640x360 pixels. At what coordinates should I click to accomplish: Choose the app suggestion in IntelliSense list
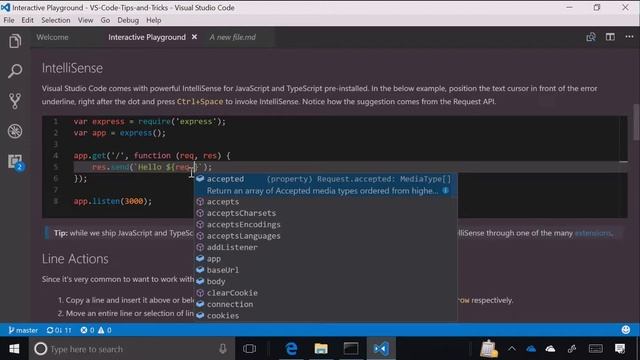(x=325, y=259)
